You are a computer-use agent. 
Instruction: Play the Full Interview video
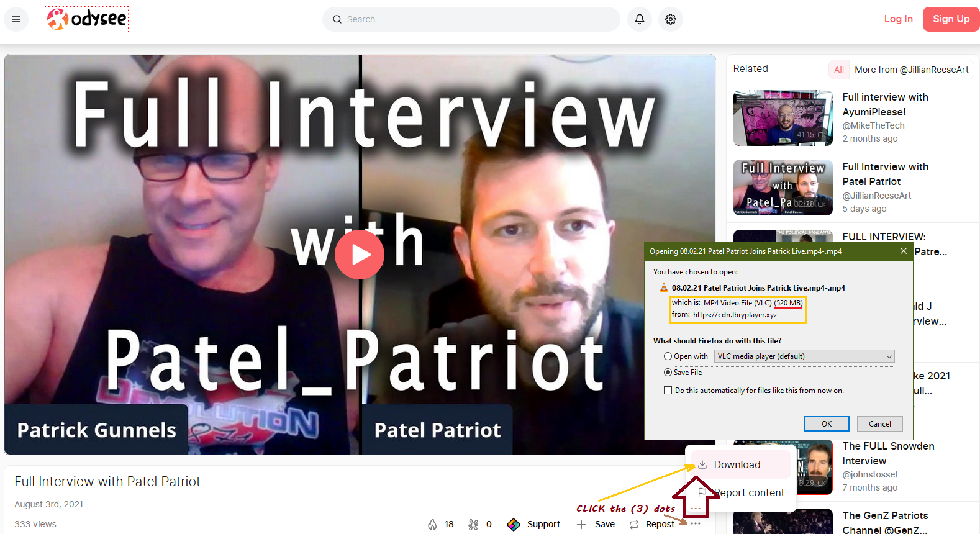point(360,254)
